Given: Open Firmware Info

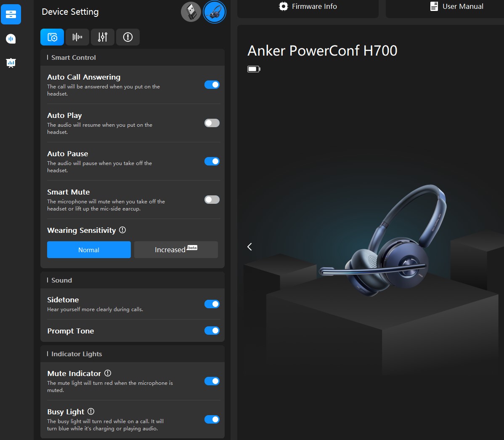Looking at the screenshot, I should [x=308, y=7].
